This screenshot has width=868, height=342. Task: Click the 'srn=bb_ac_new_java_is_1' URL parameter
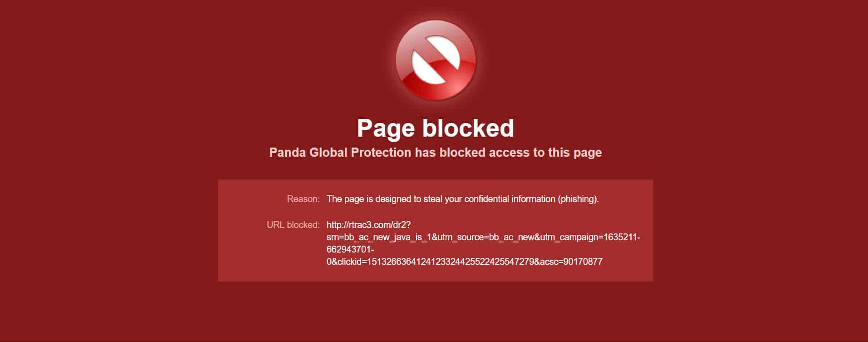coord(378,237)
